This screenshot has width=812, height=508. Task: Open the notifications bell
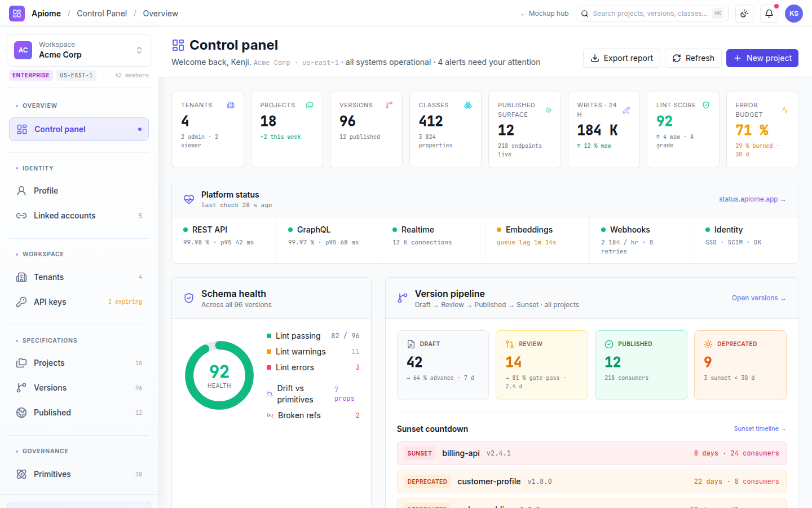[x=769, y=14]
